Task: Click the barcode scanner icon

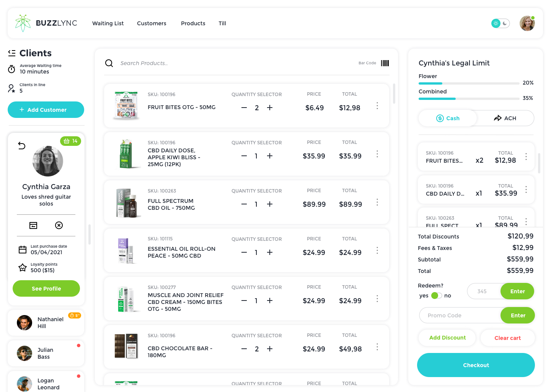Action: (385, 63)
